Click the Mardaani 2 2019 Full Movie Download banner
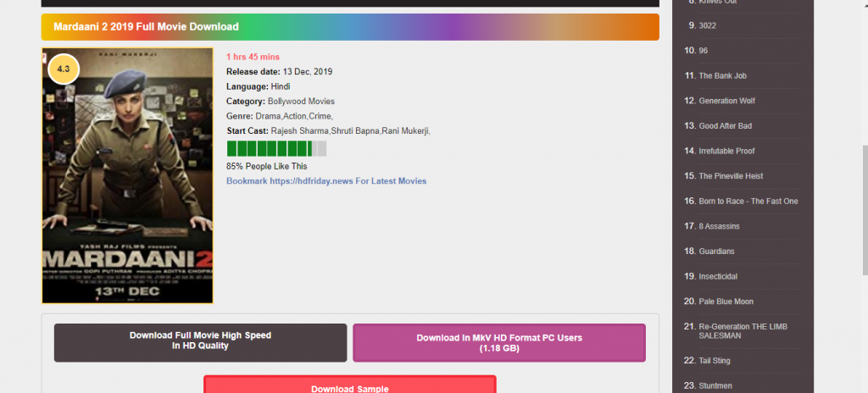The height and width of the screenshot is (393, 868). [350, 26]
